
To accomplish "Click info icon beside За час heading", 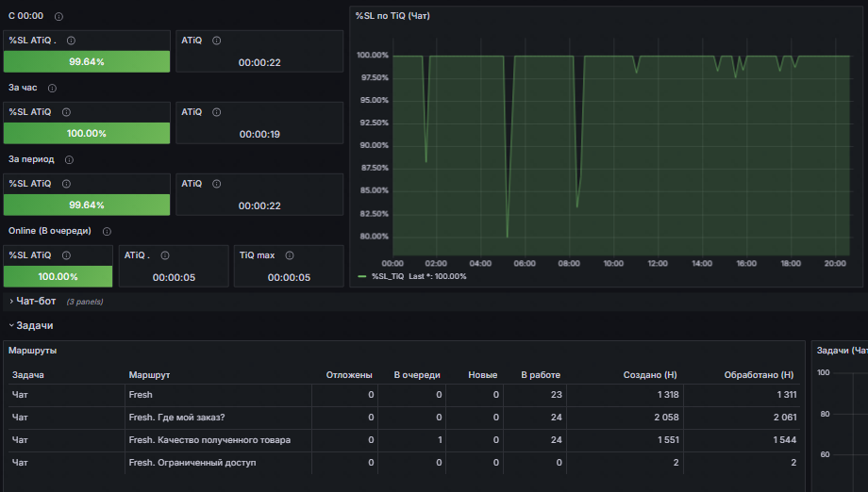I will point(52,89).
